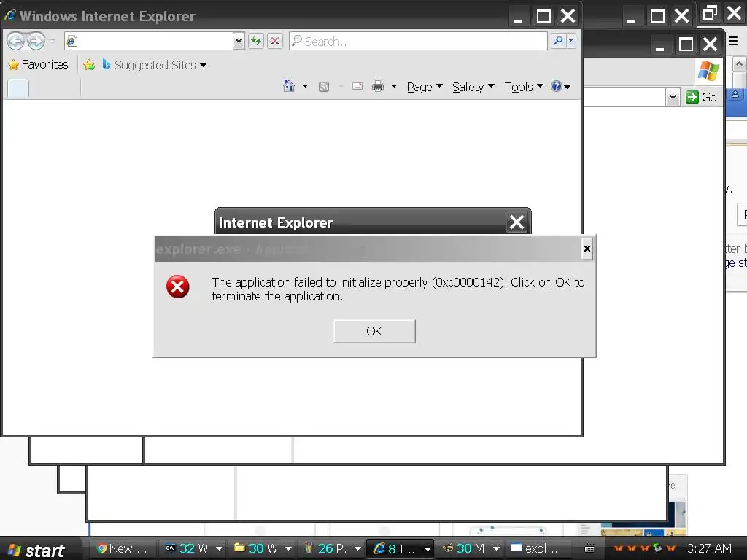Open the Help icon menu
Image resolution: width=747 pixels, height=560 pixels.
tap(560, 86)
